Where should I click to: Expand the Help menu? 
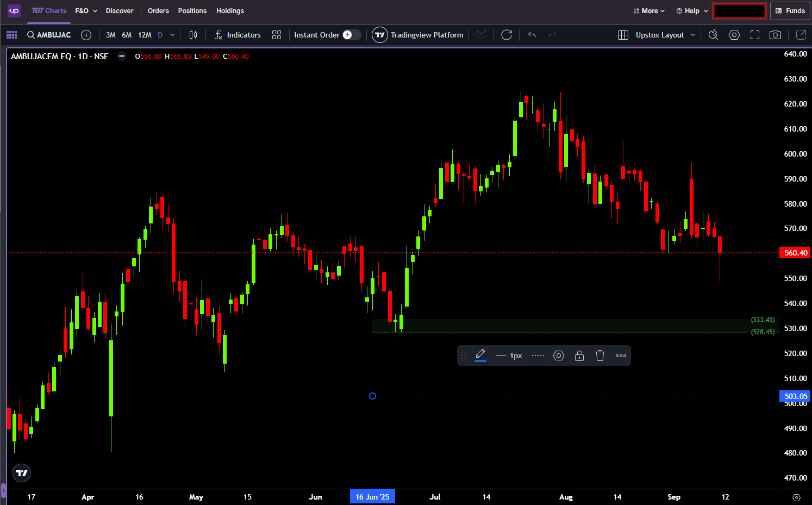click(692, 11)
